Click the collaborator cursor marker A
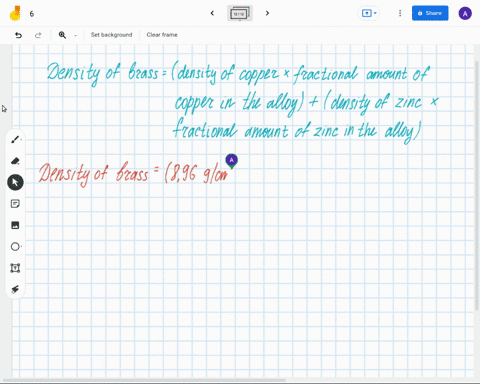 (232, 160)
